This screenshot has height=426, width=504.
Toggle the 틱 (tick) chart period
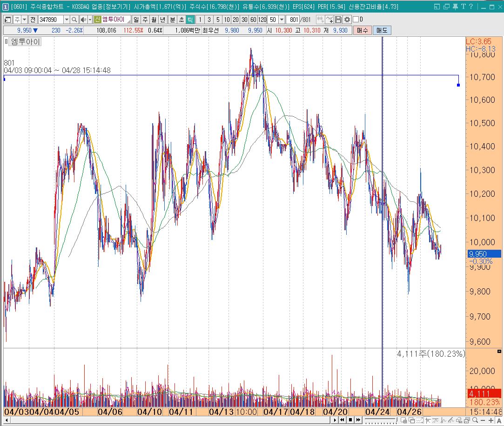190,20
